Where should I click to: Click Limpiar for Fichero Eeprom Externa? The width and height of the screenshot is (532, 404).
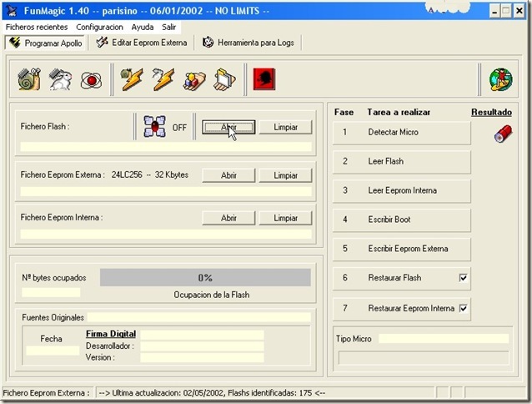point(285,175)
